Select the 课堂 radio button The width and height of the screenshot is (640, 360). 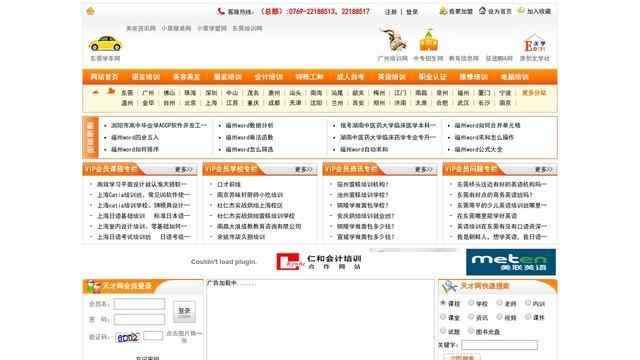(443, 317)
